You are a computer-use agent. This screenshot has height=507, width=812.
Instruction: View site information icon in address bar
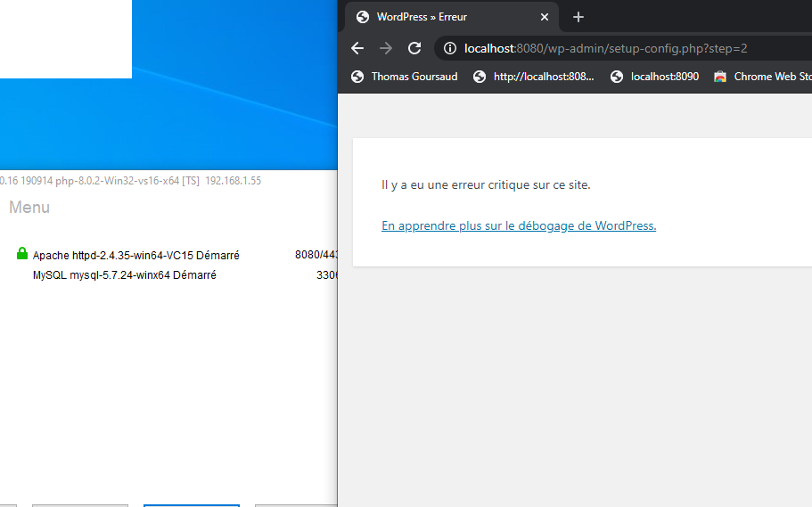[450, 48]
